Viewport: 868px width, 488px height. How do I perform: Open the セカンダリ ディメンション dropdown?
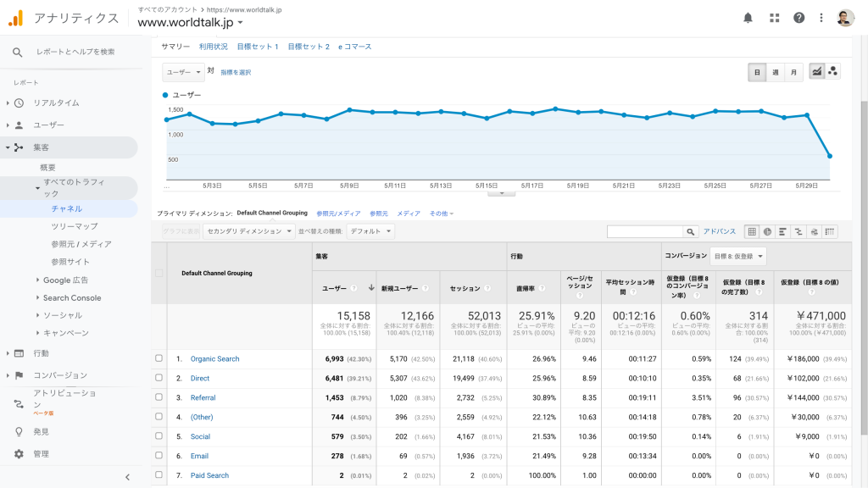point(249,230)
